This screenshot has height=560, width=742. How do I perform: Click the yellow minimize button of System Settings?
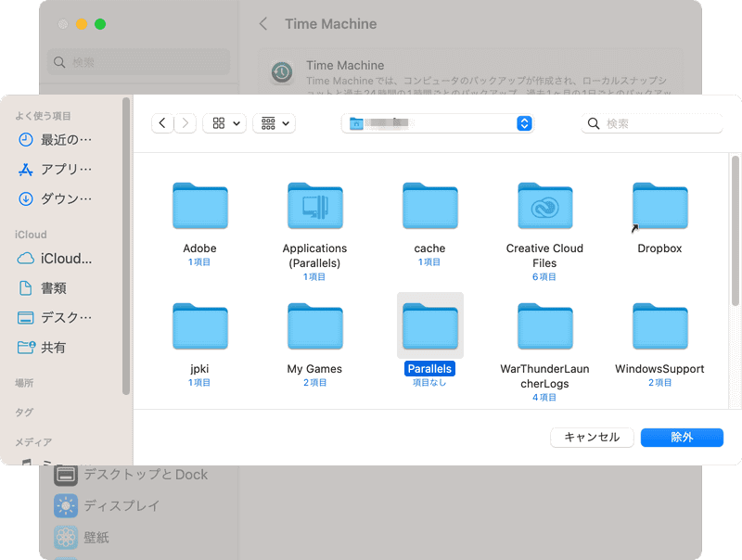pyautogui.click(x=82, y=24)
